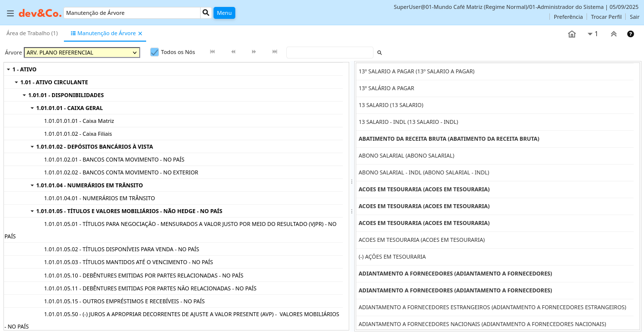This screenshot has width=644, height=334.
Task: Click the Trocar Perfil link
Action: [606, 17]
